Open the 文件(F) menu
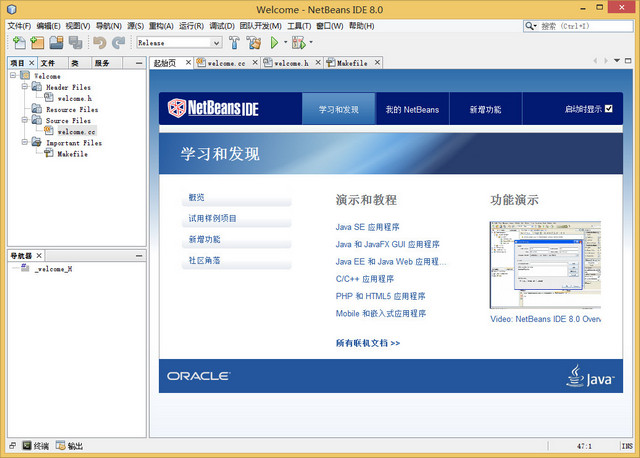640x458 pixels. (x=19, y=26)
